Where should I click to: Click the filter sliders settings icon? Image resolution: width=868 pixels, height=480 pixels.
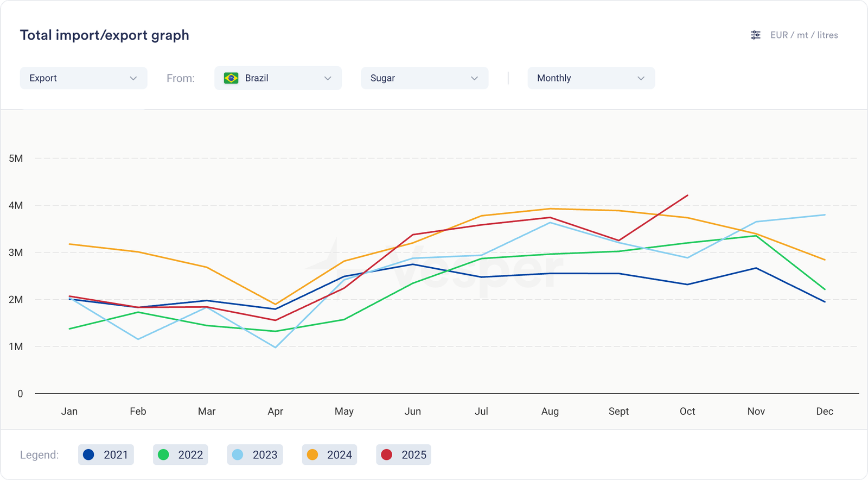pos(755,35)
